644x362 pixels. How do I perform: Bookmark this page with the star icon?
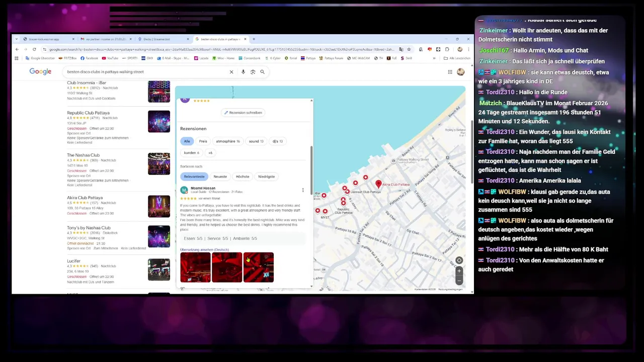(x=409, y=49)
